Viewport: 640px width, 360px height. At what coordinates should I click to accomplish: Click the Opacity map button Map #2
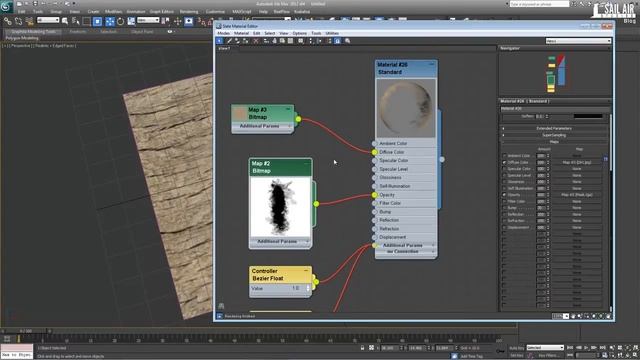tap(577, 195)
